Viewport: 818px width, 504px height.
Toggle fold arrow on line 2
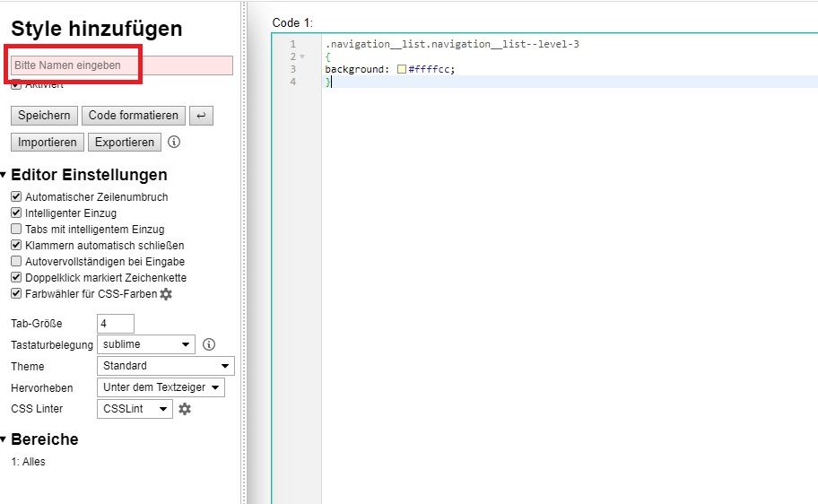[303, 56]
